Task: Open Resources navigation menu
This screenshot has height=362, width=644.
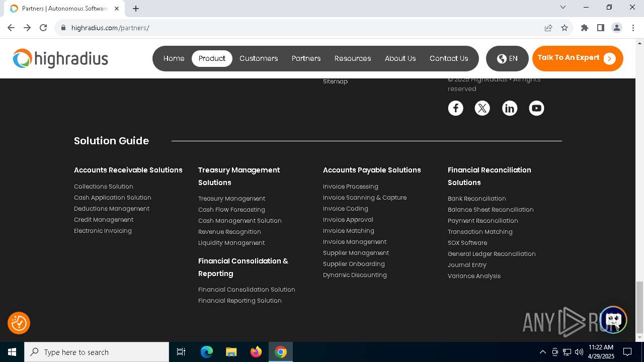Action: pos(353,58)
